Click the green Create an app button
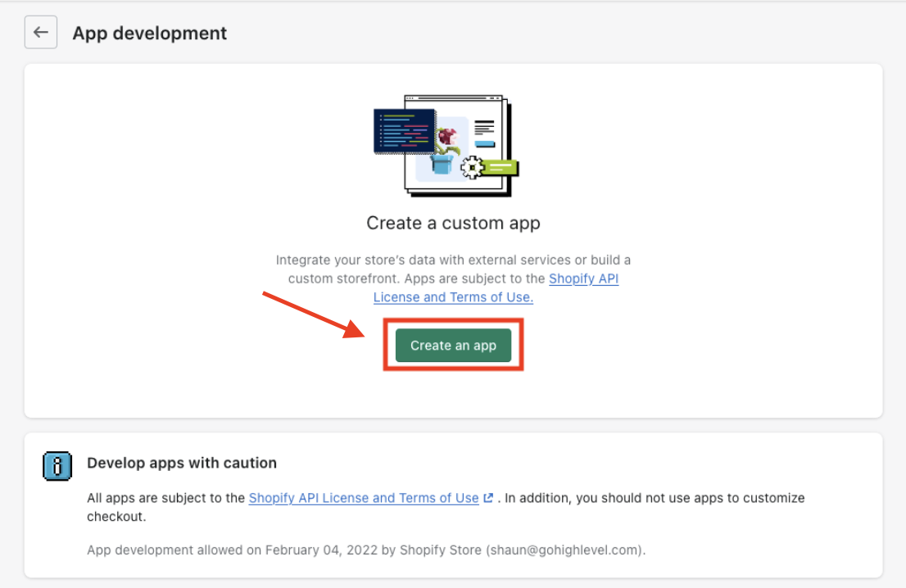This screenshot has width=906, height=588. tap(453, 346)
